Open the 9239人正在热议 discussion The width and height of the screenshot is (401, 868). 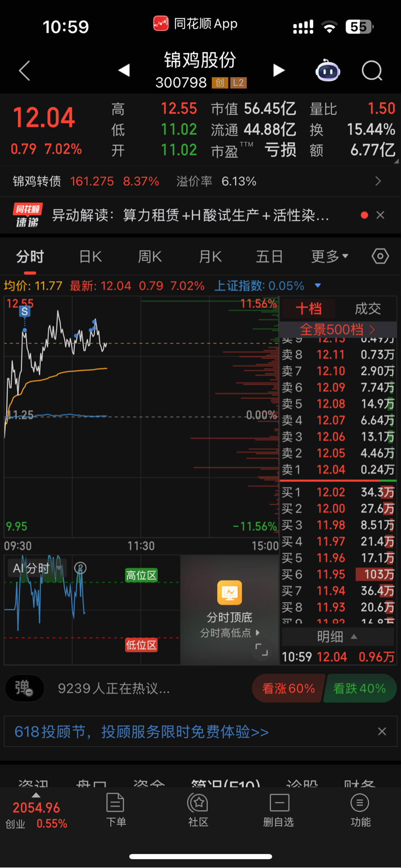coord(114,688)
